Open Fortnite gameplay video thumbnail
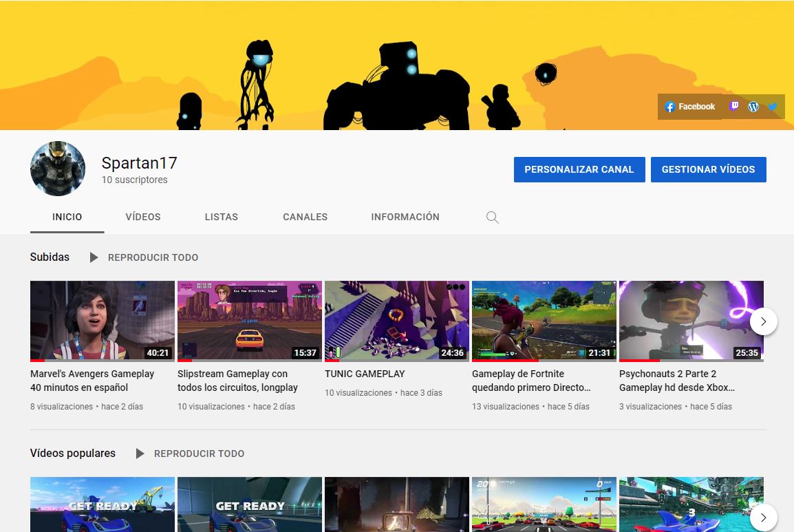This screenshot has width=794, height=532. pyautogui.click(x=544, y=321)
